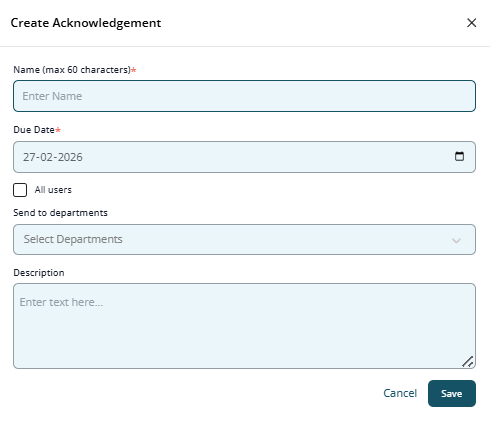Tick the All users checkbox
Image resolution: width=490 pixels, height=442 pixels.
(x=20, y=190)
